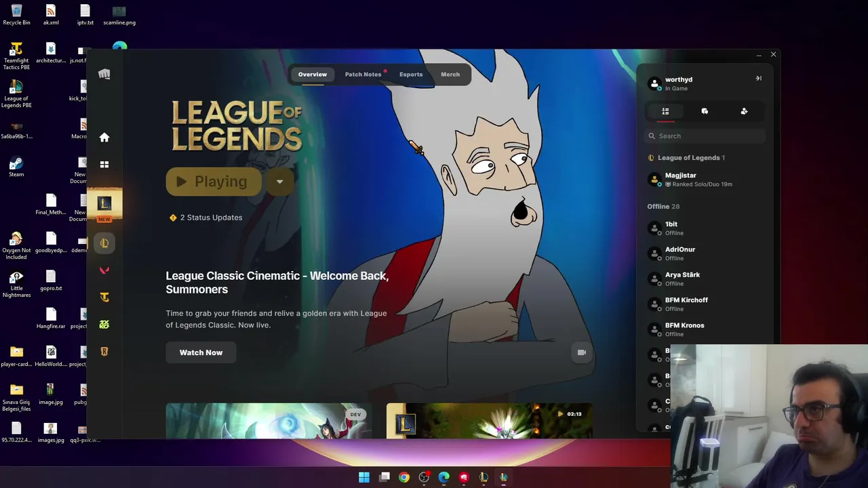Open the games library grid icon
The width and height of the screenshot is (868, 488).
[x=104, y=165]
